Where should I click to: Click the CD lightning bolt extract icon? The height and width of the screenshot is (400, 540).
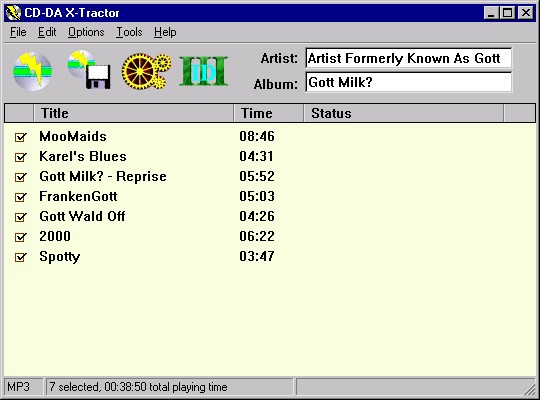click(32, 71)
